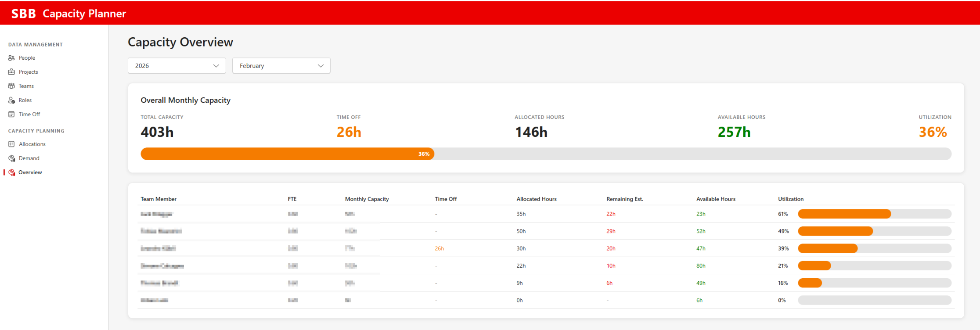The width and height of the screenshot is (980, 330).
Task: Click the large 36% utilization figure
Action: pos(933,132)
